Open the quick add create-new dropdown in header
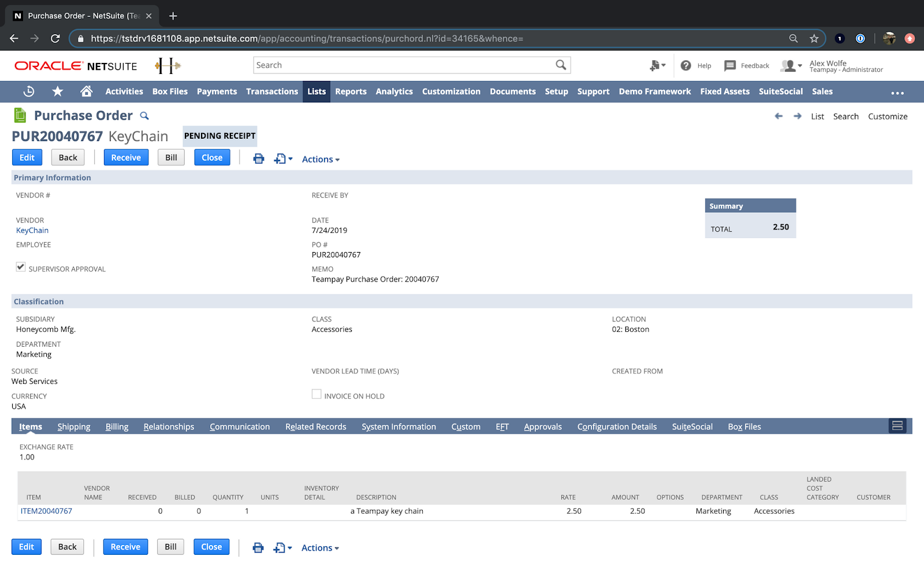 657,65
